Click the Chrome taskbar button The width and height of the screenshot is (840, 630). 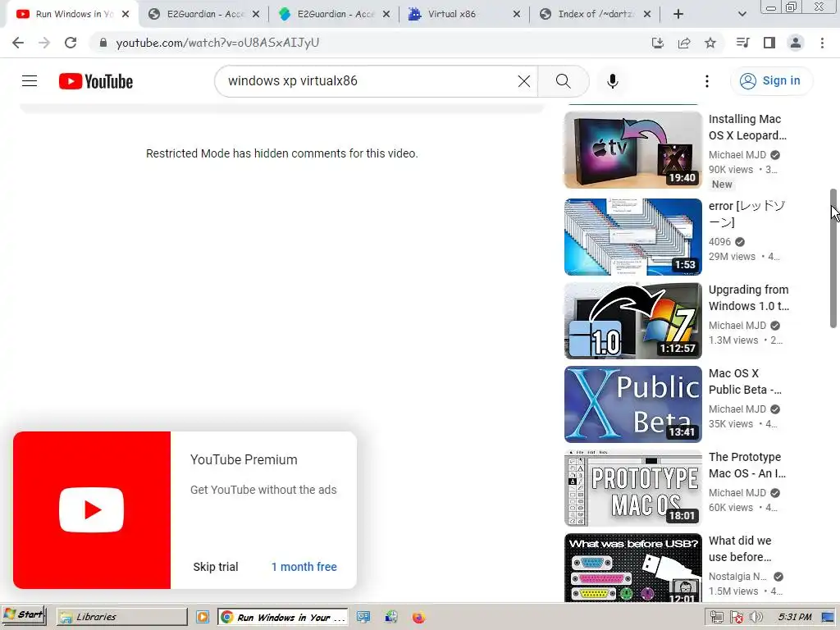click(x=283, y=617)
